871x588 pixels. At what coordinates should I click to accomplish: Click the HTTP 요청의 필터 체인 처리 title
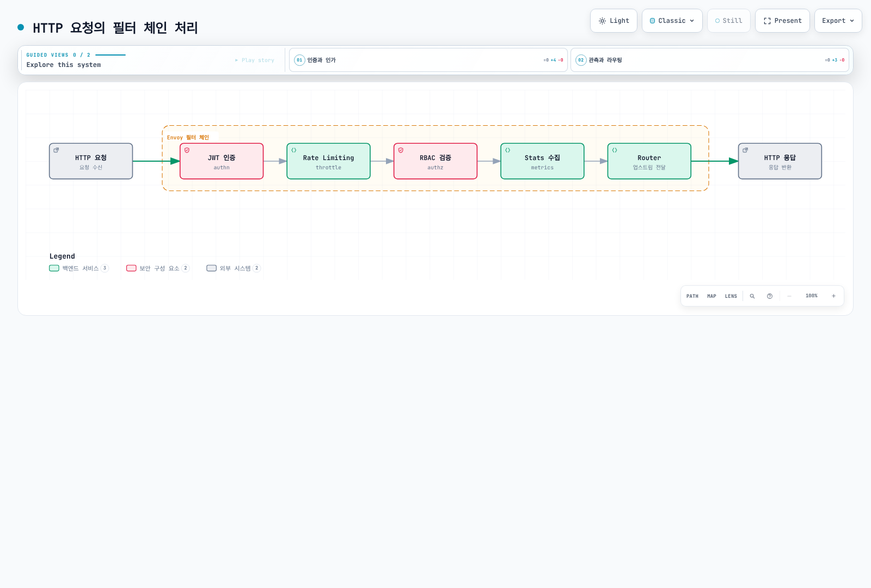115,28
